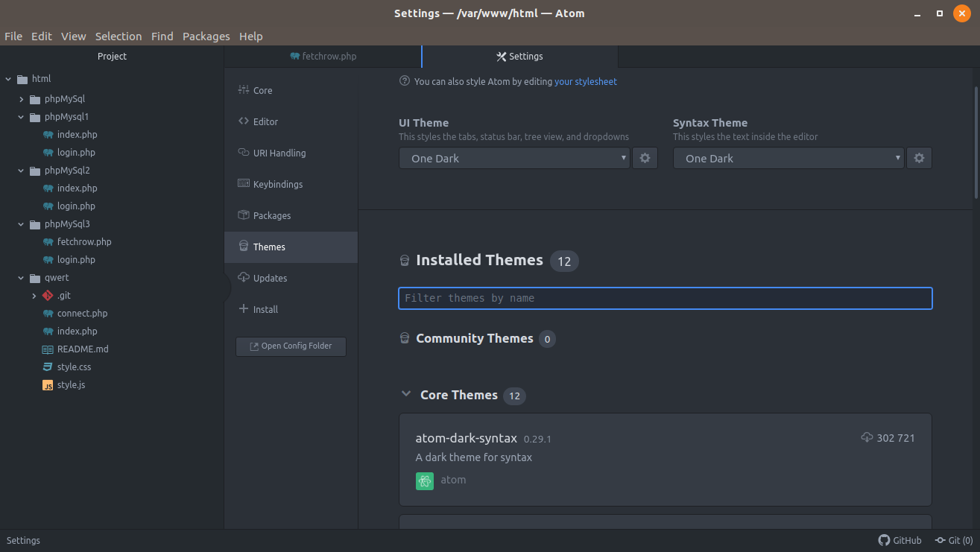Switch to the fetchrow.php tab
Image resolution: width=980 pixels, height=552 pixels.
pyautogui.click(x=323, y=57)
